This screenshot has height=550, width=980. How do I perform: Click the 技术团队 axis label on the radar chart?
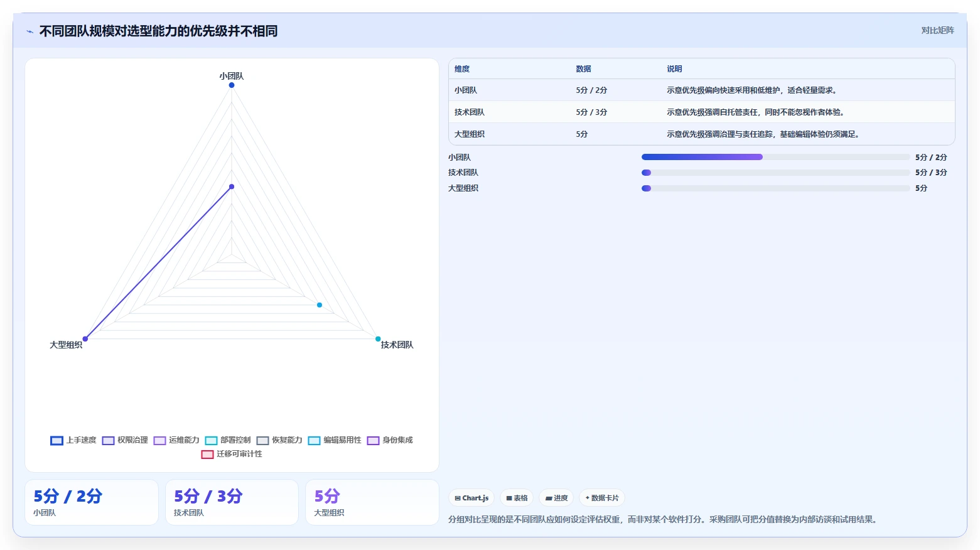[397, 345]
